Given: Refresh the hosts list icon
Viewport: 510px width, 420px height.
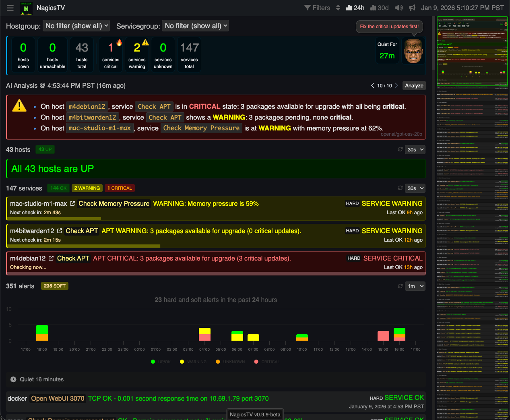Looking at the screenshot, I should [400, 149].
